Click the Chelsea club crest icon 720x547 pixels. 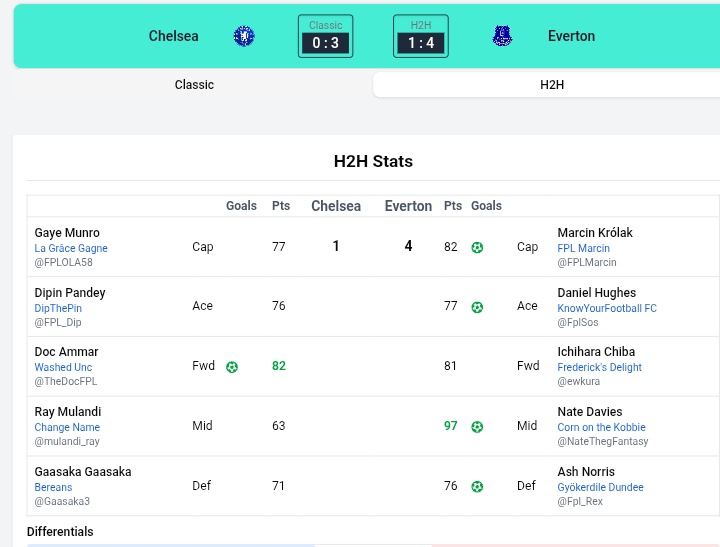[x=244, y=36]
